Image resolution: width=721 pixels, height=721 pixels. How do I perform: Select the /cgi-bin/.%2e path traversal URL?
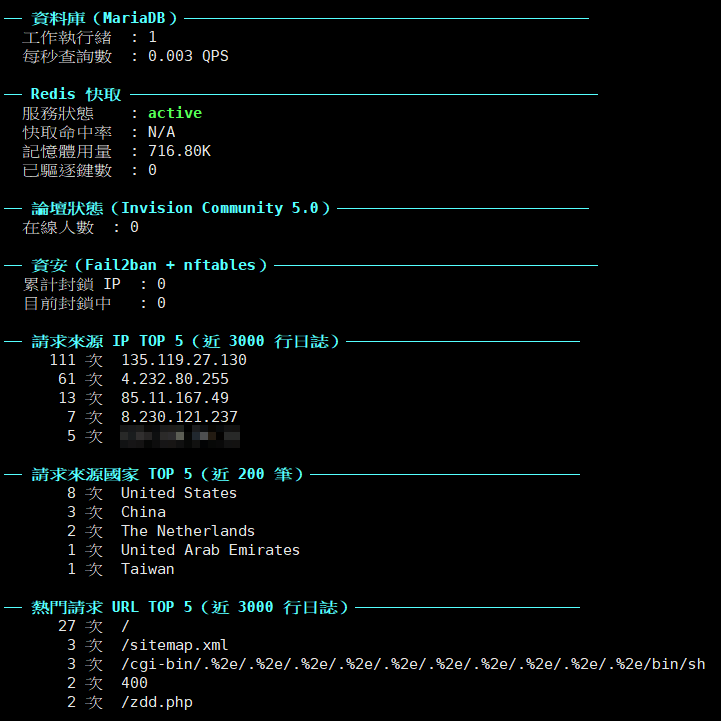coord(413,664)
